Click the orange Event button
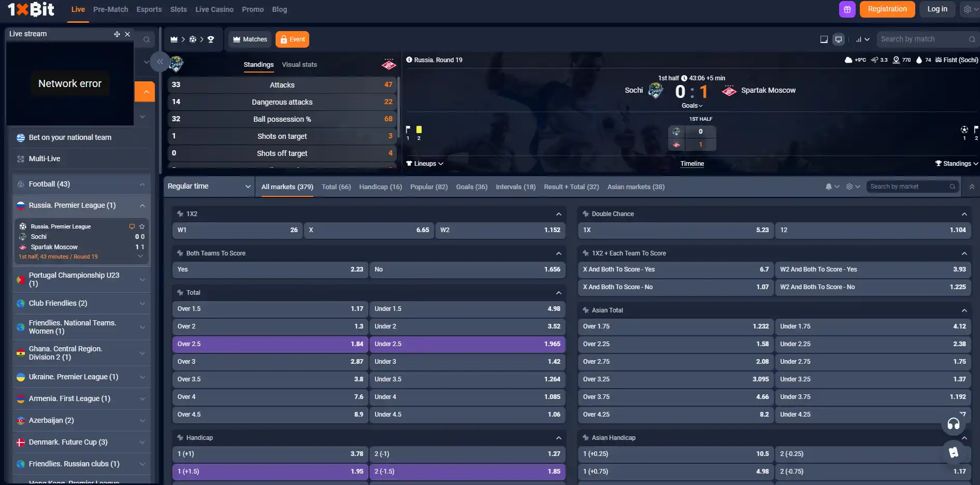Screen dimensions: 980x485 coord(293,39)
